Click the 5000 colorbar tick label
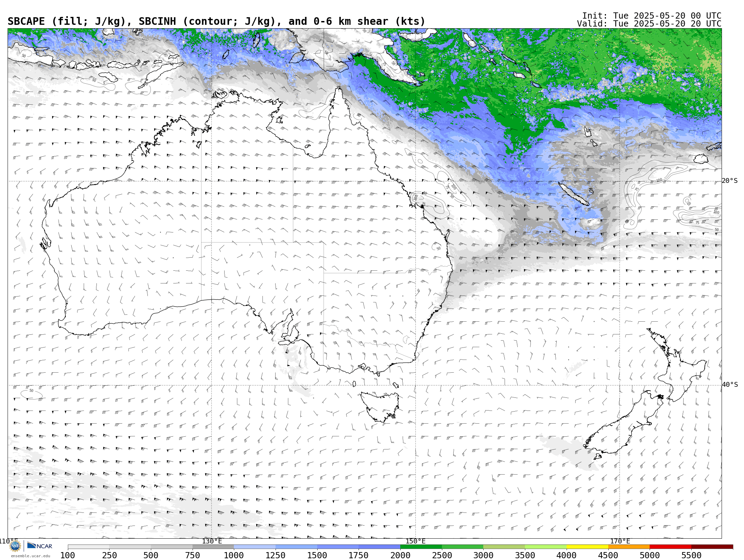The image size is (744, 560). [x=650, y=555]
